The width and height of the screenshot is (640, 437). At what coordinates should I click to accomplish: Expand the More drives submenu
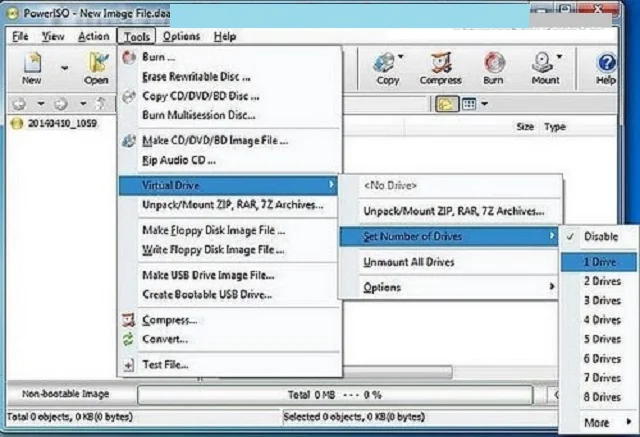tap(598, 423)
